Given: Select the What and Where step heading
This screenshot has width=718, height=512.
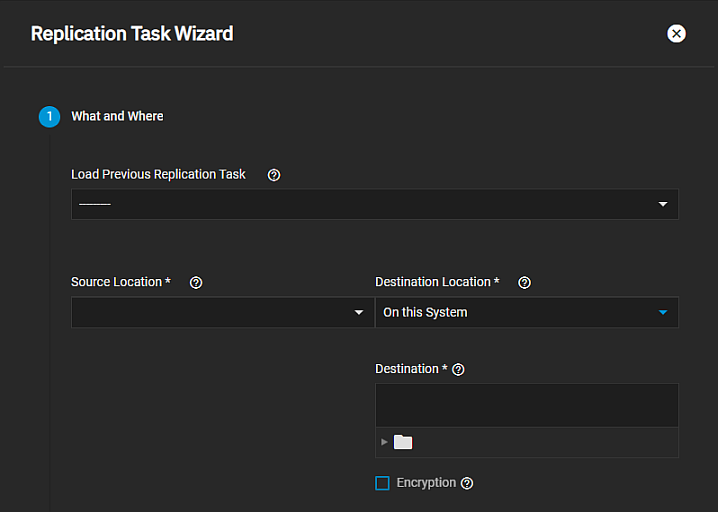Looking at the screenshot, I should pyautogui.click(x=117, y=117).
